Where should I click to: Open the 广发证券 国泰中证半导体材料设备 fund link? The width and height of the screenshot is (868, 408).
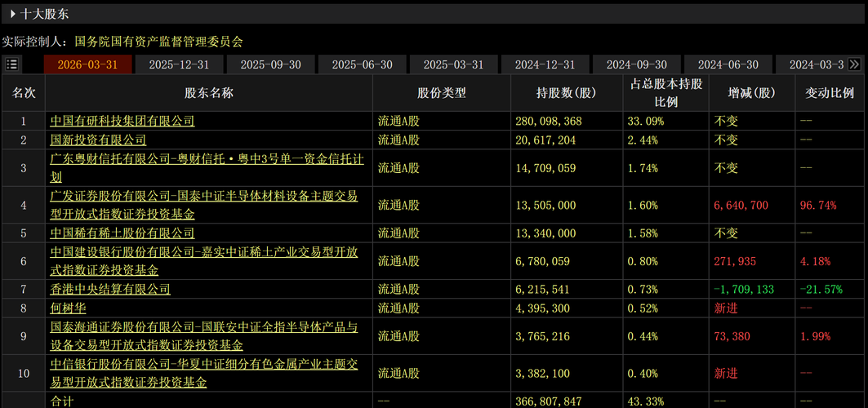pos(203,205)
